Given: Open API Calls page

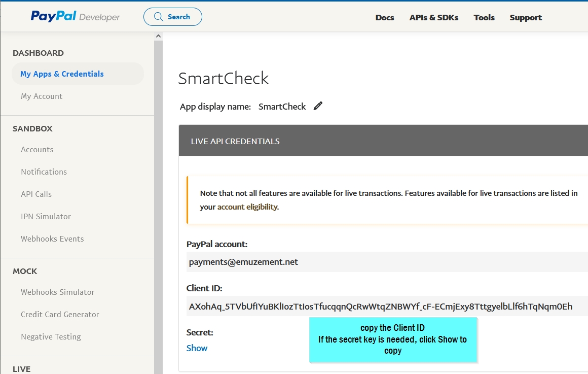Looking at the screenshot, I should coord(36,194).
